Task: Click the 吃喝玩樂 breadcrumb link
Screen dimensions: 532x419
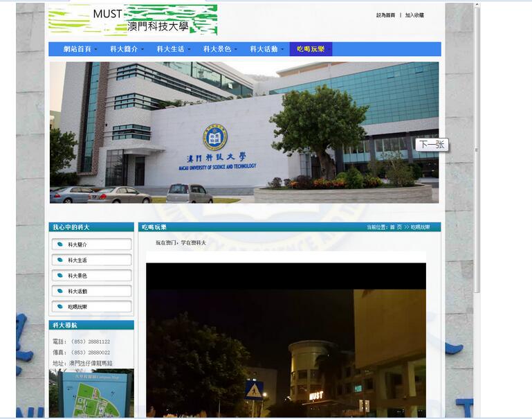Action: point(421,227)
